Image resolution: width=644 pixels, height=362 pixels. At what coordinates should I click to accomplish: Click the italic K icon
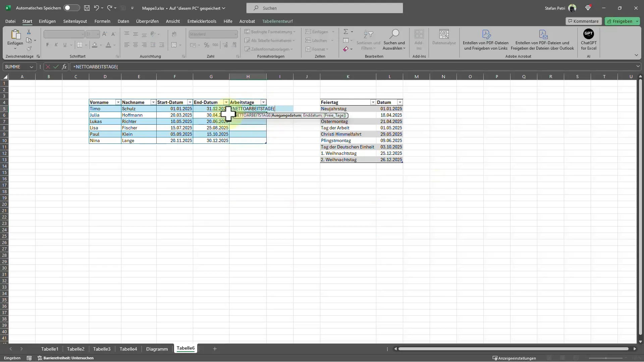coord(56,45)
